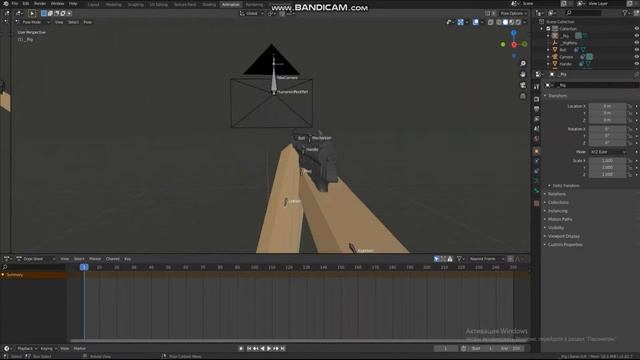Hide the Bolt object in outliner

coord(636,50)
